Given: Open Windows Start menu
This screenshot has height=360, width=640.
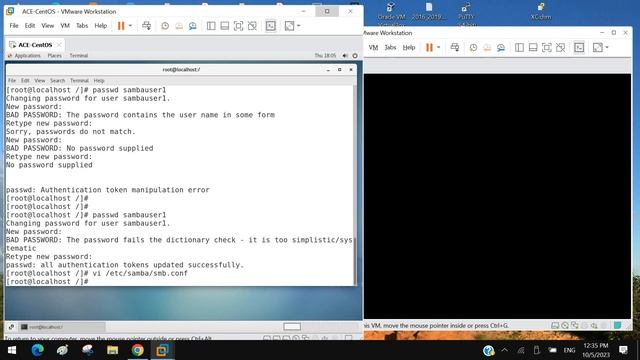Looking at the screenshot, I should pos(12,350).
